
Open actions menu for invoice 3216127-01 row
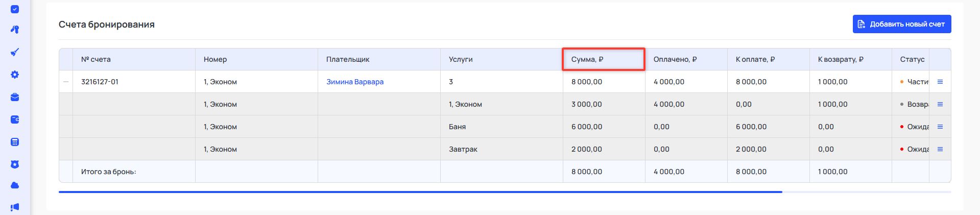tap(940, 82)
